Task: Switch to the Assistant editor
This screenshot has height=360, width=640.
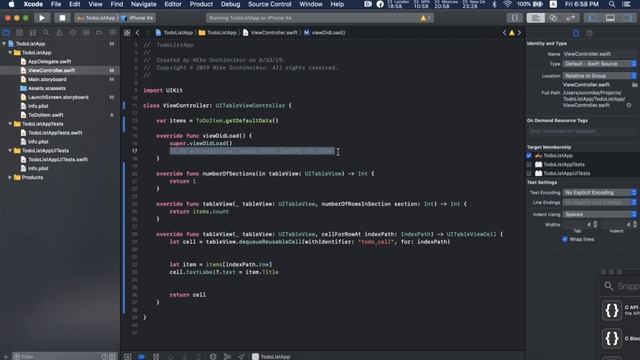Action: coord(553,18)
